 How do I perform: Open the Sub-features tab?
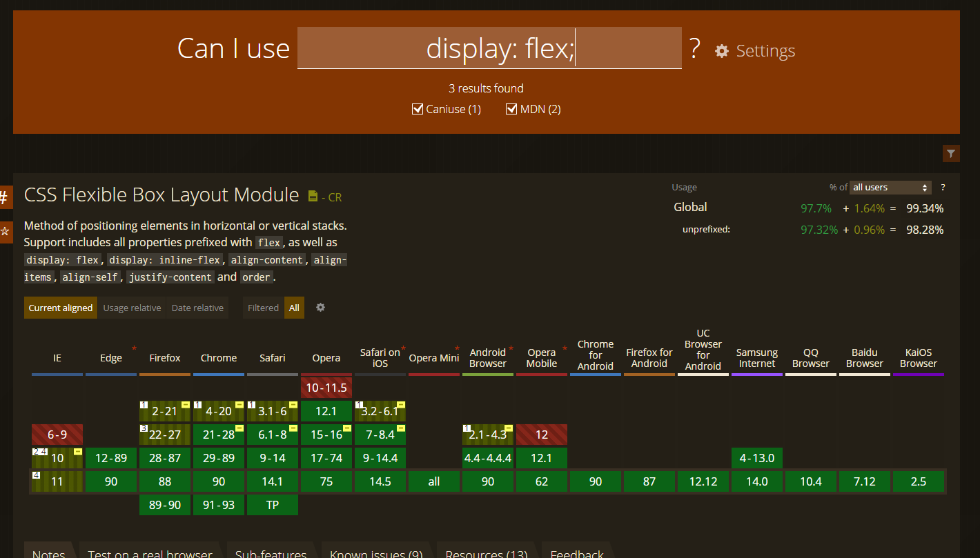271,550
